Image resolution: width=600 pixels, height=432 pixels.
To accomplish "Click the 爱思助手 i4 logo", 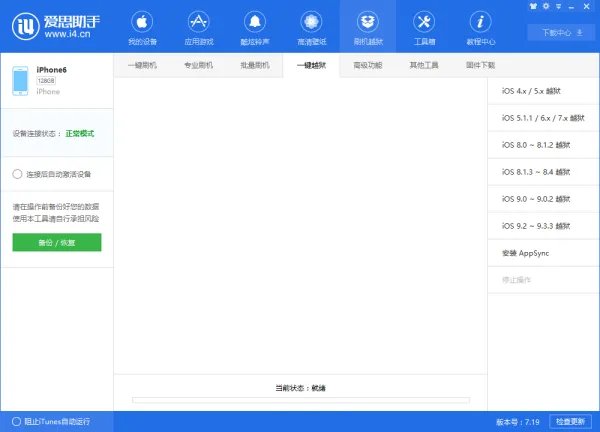I will (55, 26).
